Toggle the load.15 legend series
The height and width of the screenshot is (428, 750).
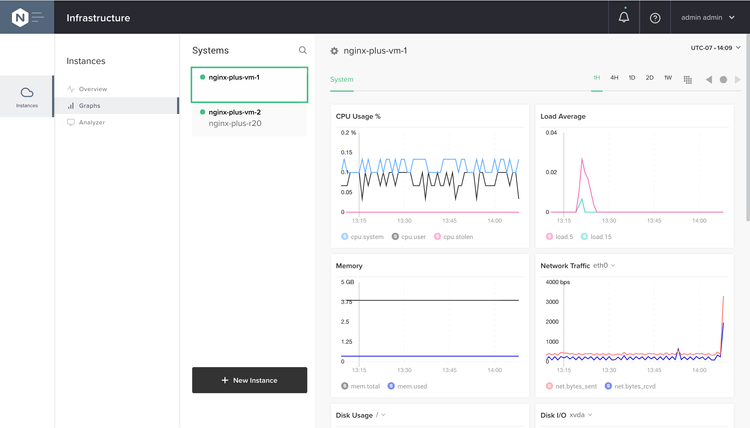(585, 237)
